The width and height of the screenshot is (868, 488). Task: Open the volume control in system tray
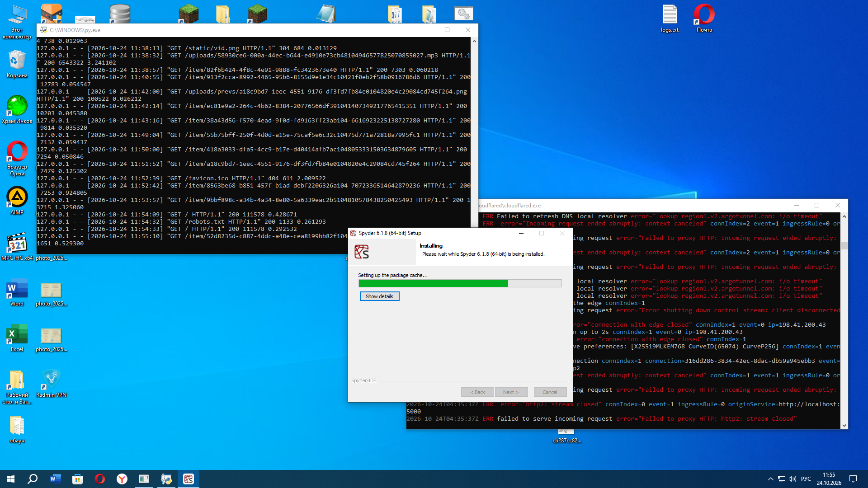[x=793, y=479]
